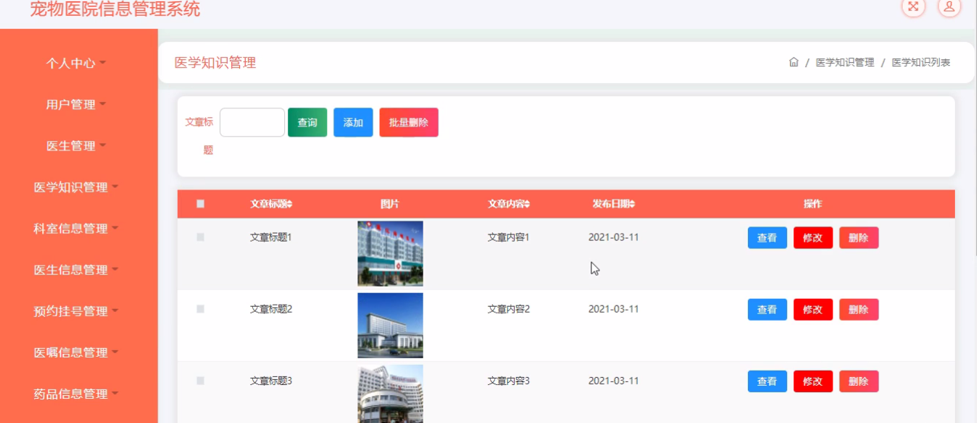Click 医学知识管理 breadcrumb link
Viewport: 977px width, 423px height.
pyautogui.click(x=845, y=62)
